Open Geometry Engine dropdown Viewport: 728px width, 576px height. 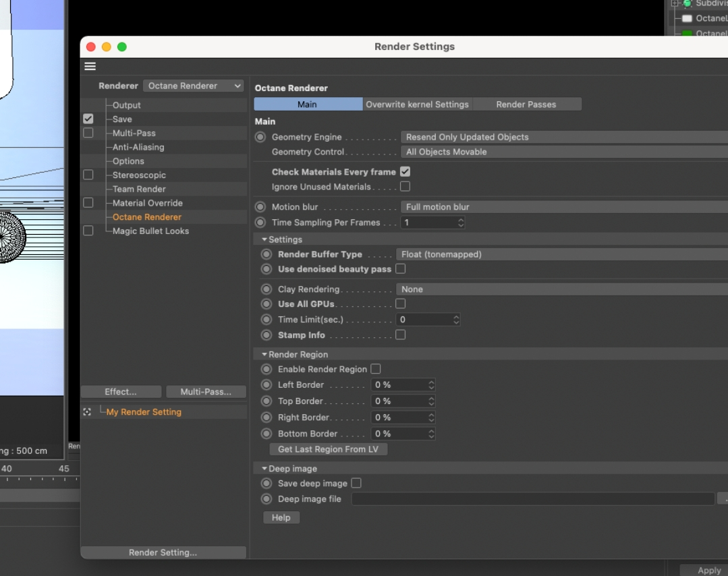[x=564, y=137]
